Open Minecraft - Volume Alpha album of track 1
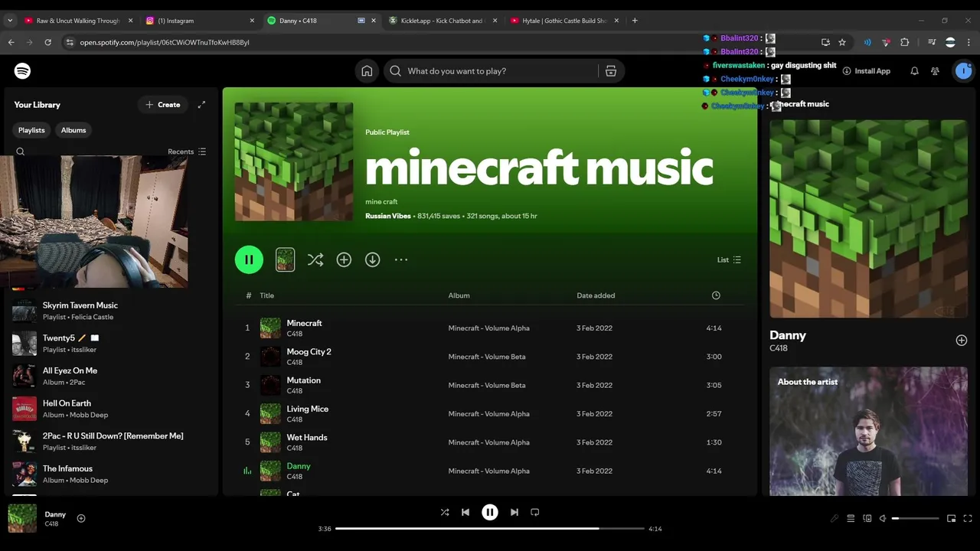 click(488, 328)
